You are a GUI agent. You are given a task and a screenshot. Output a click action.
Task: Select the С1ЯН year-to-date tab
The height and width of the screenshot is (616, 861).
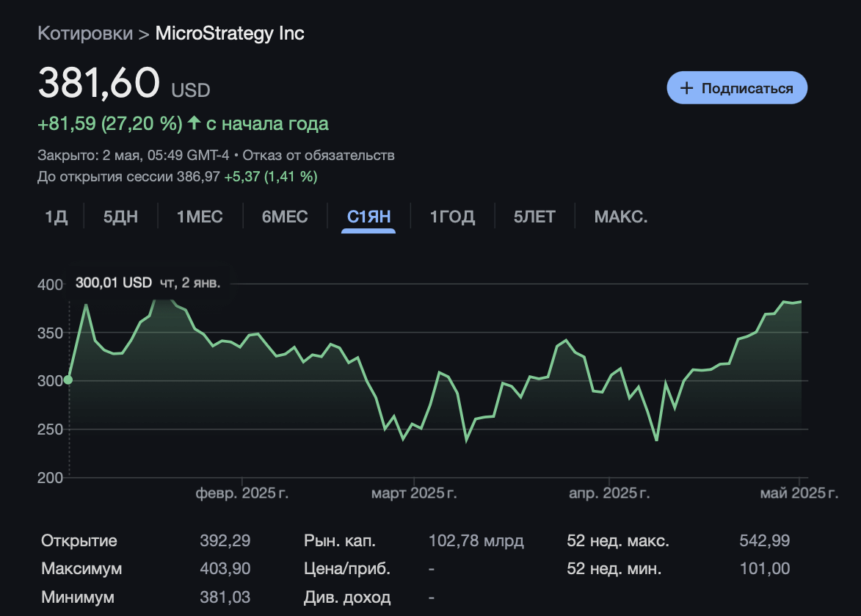368,217
